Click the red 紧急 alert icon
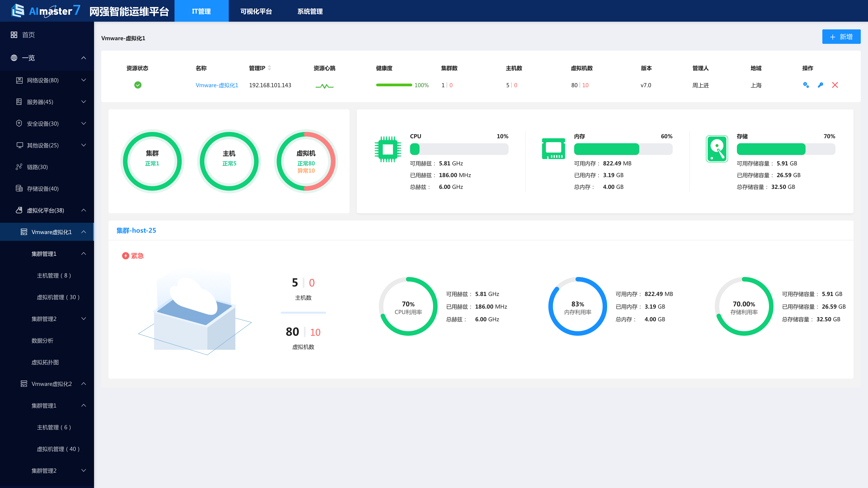Viewport: 868px width, 488px height. click(x=126, y=256)
